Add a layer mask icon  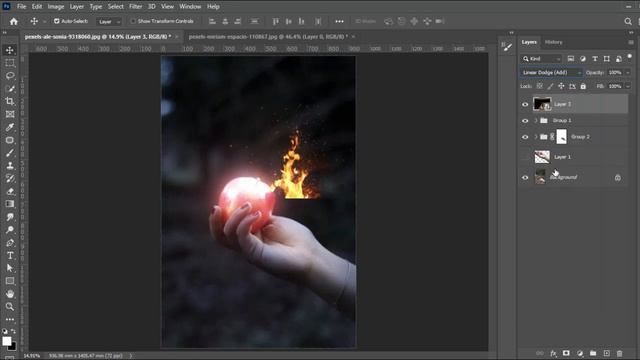click(566, 353)
